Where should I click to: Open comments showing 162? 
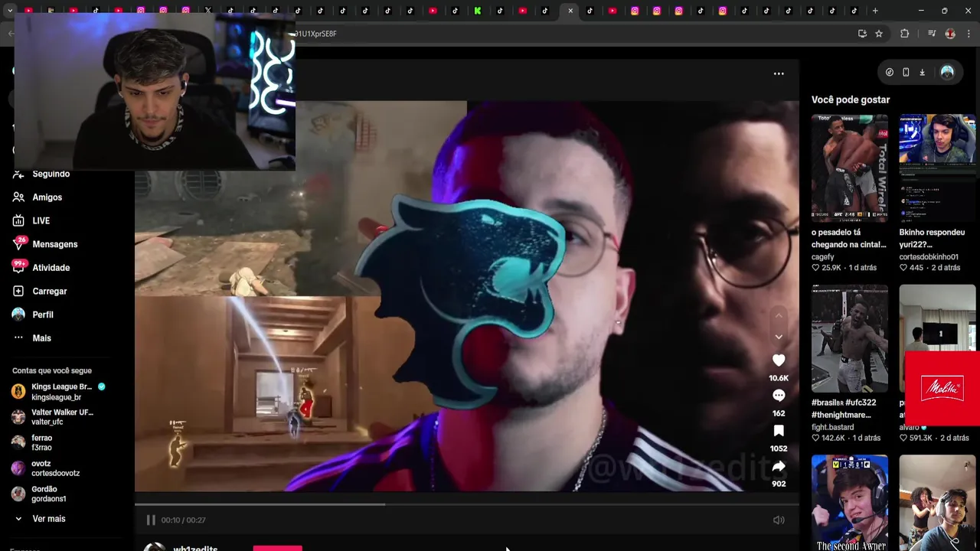pos(779,396)
